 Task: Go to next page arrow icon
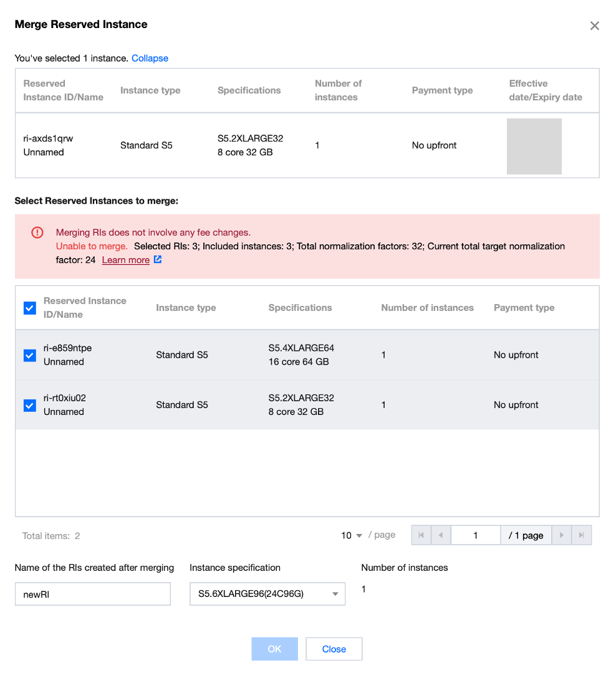pyautogui.click(x=561, y=535)
